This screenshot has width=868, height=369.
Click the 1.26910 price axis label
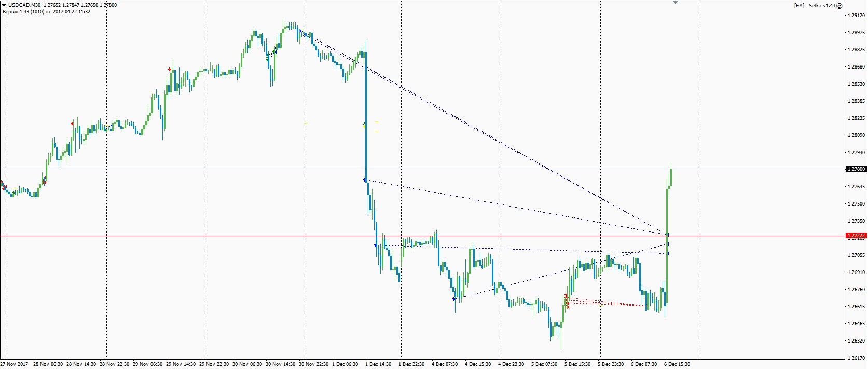point(856,272)
